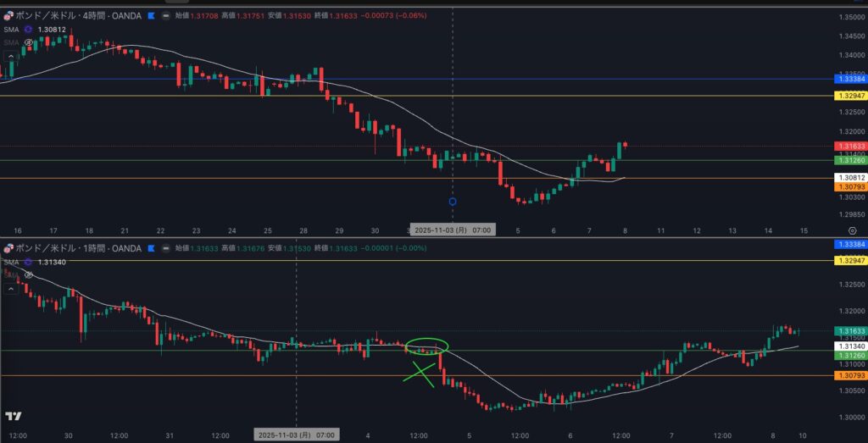Select the blue 1.33384 price label in upper chart
This screenshot has height=443, width=868.
[x=850, y=79]
